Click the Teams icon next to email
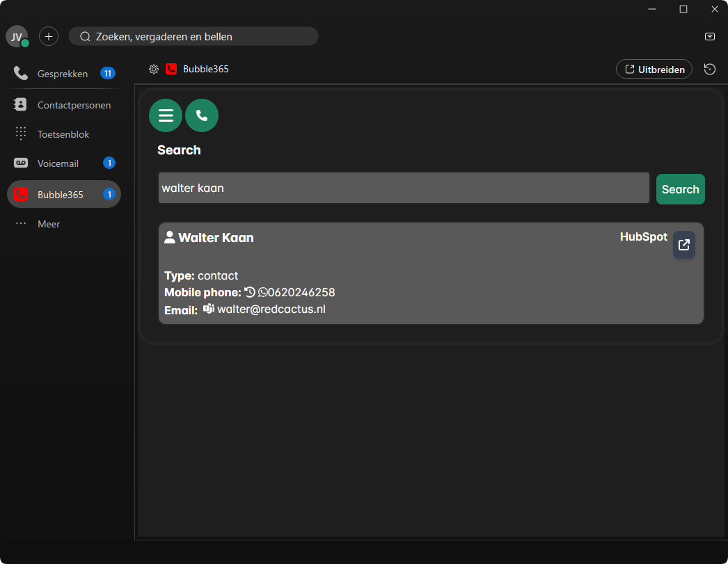This screenshot has height=564, width=728. pos(208,309)
